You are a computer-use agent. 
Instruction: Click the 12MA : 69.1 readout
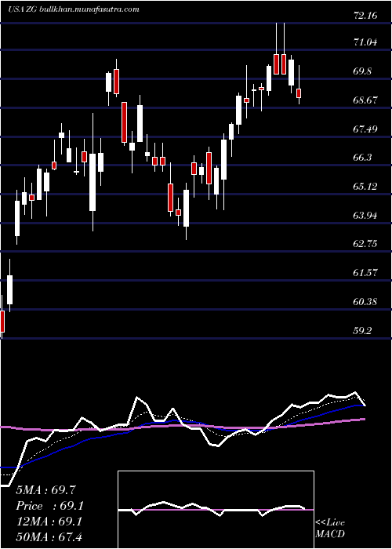(x=49, y=522)
